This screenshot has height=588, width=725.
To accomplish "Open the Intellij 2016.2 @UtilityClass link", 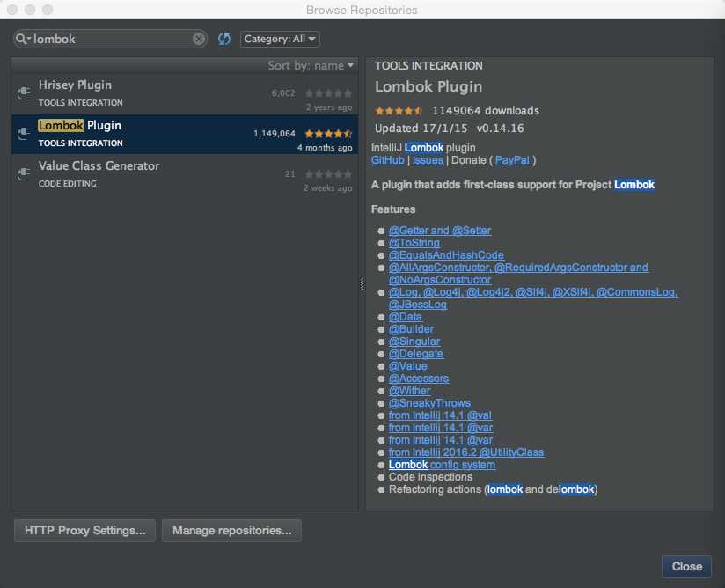I will [x=466, y=452].
